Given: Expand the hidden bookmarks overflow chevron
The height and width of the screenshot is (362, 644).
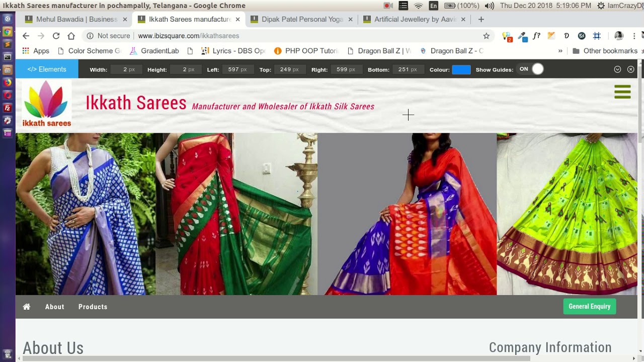Looking at the screenshot, I should [x=560, y=51].
